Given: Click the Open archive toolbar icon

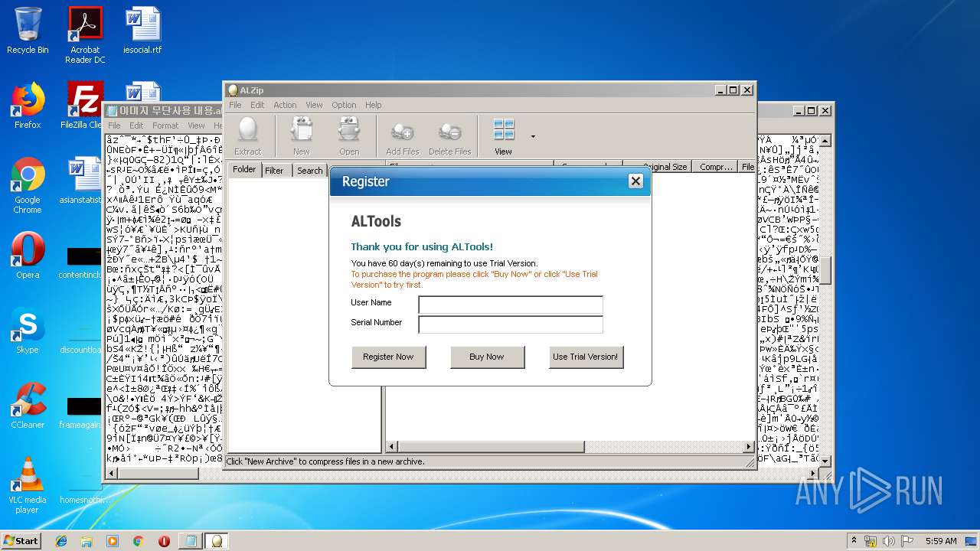Looking at the screenshot, I should coord(349,137).
